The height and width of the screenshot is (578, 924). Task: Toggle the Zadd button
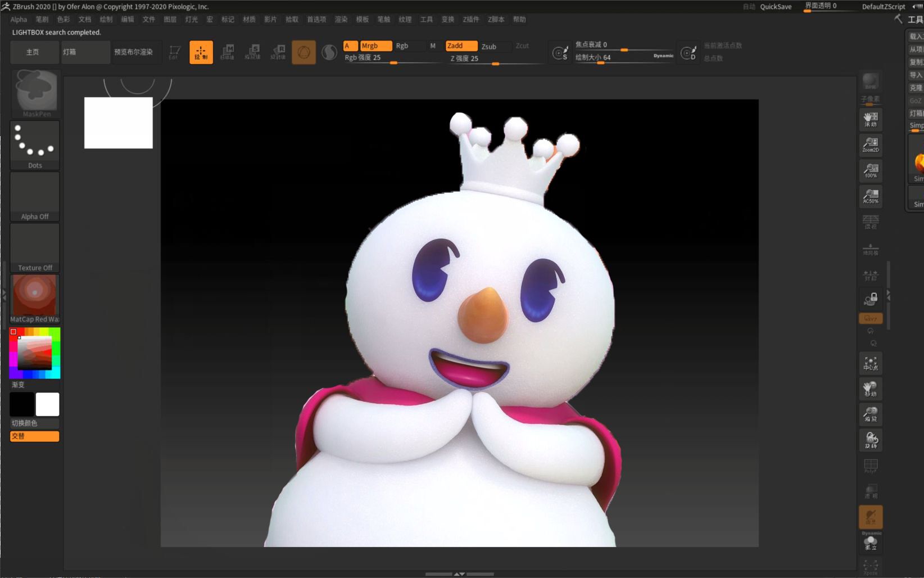click(461, 46)
